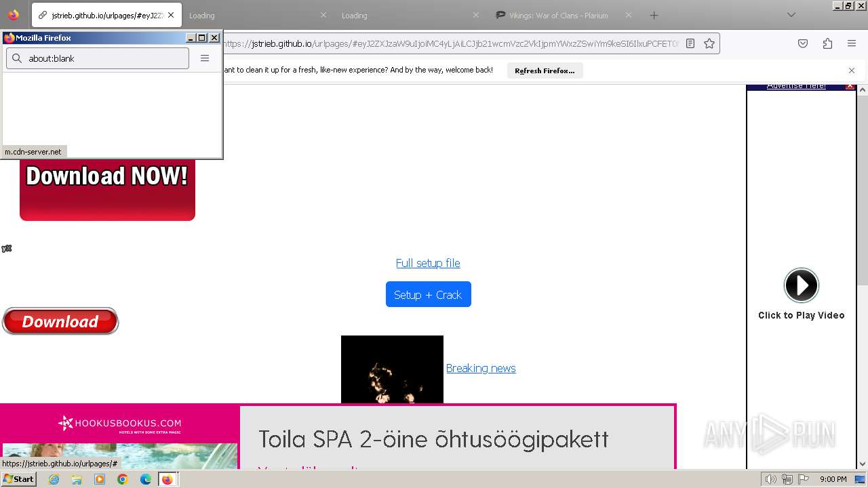Screen dimensions: 868x488
Task: Click the 9:00 PM clock
Action: tap(833, 479)
